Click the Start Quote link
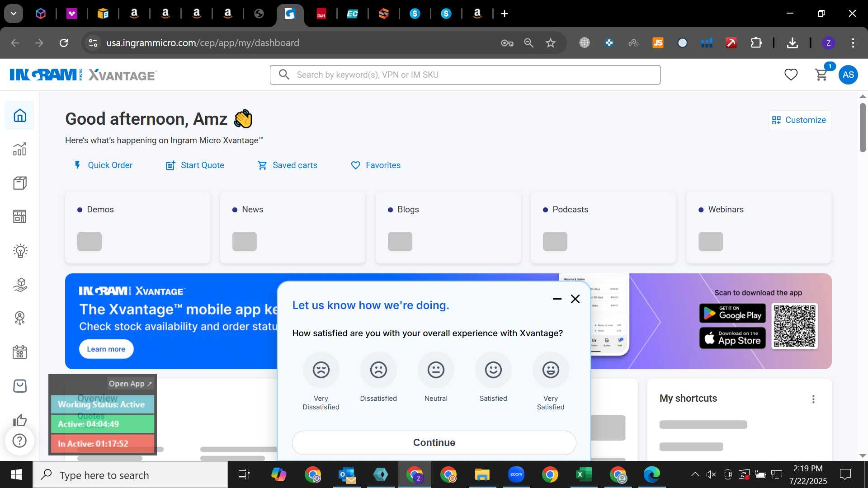 (x=195, y=165)
